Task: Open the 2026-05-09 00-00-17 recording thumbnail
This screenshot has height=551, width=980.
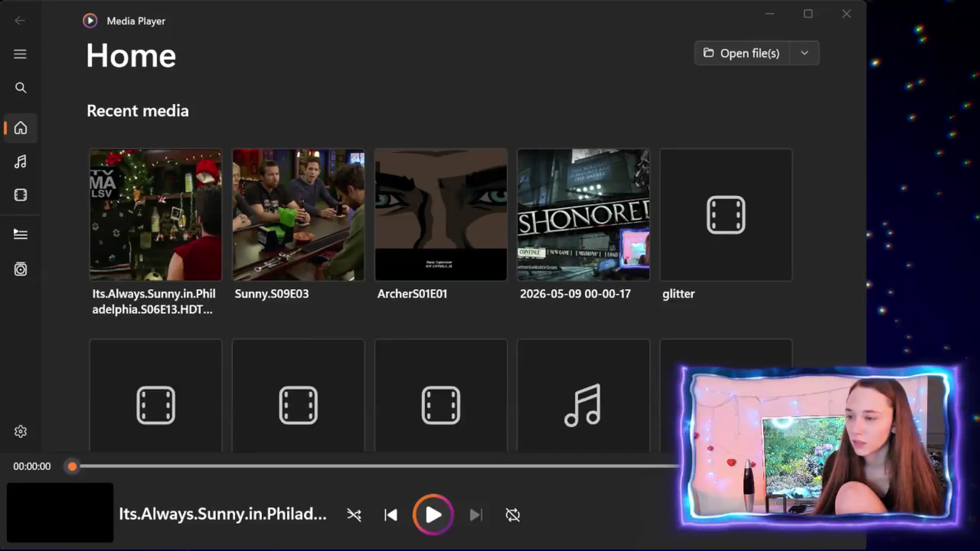Action: [x=583, y=215]
